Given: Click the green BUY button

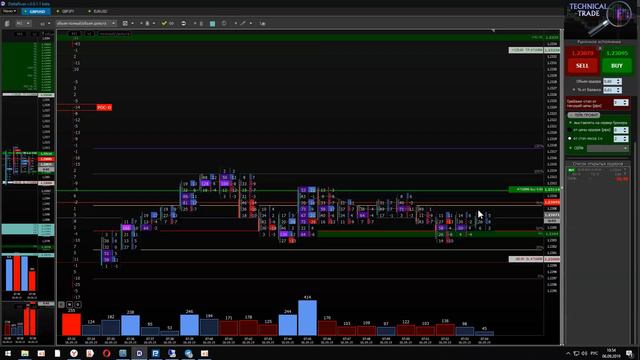Looking at the screenshot, I should coord(617,66).
